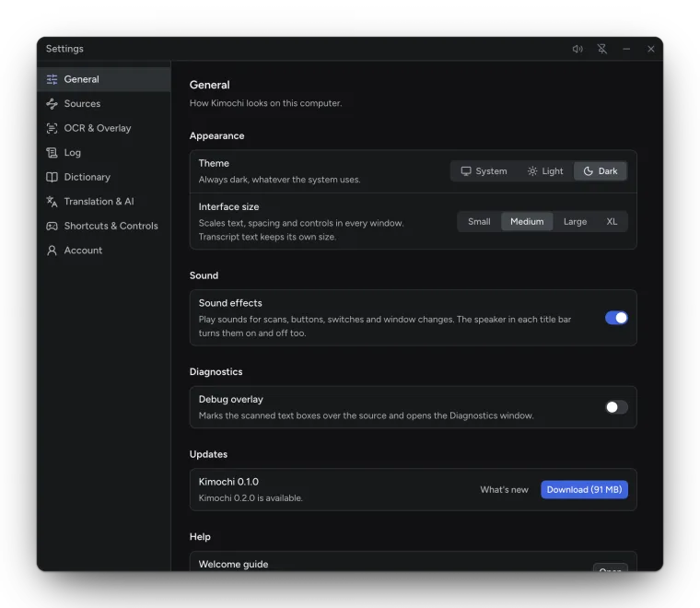This screenshot has height=608, width=700.
Task: Click the 'Help' section heading
Action: coord(200,537)
